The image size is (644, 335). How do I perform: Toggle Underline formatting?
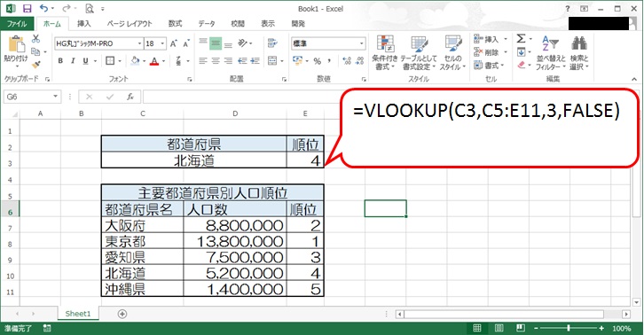[x=85, y=61]
